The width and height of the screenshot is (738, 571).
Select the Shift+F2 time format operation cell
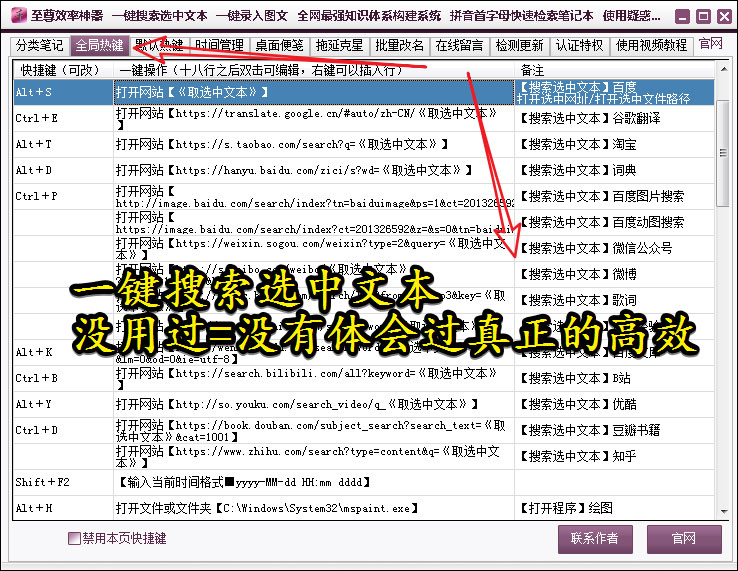[x=314, y=482]
